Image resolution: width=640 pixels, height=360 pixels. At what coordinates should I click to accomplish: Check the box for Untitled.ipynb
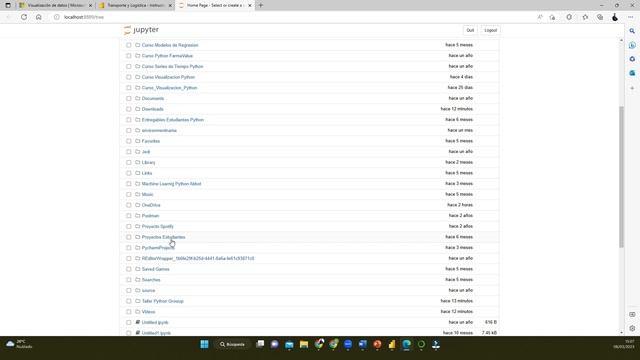click(129, 322)
